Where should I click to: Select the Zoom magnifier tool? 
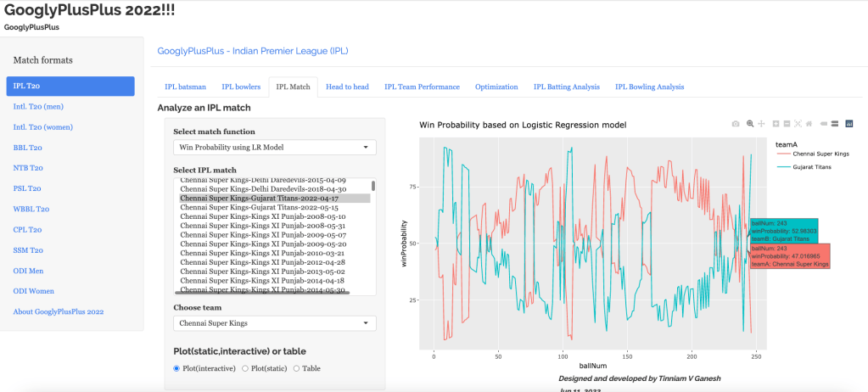(750, 124)
